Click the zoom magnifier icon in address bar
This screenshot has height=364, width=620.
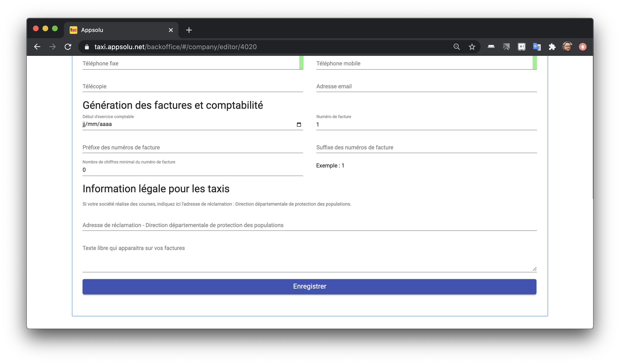456,47
